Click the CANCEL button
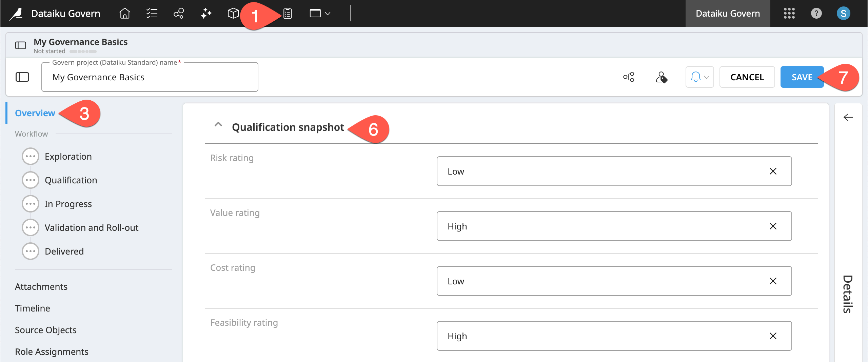The height and width of the screenshot is (362, 868). pos(747,77)
